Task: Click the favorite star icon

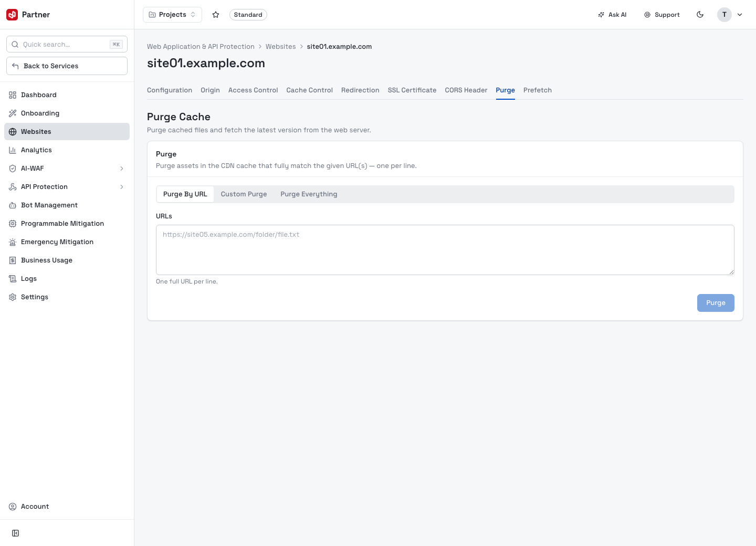Action: coord(216,15)
